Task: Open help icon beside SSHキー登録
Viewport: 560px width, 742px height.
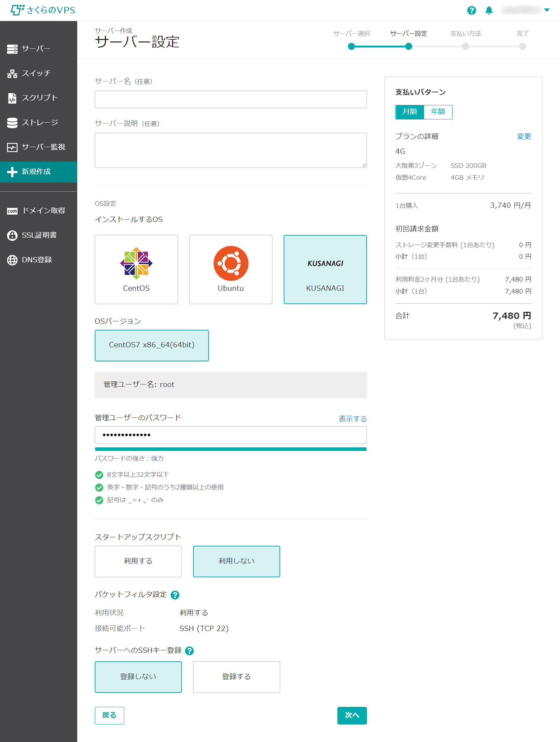Action: point(189,651)
